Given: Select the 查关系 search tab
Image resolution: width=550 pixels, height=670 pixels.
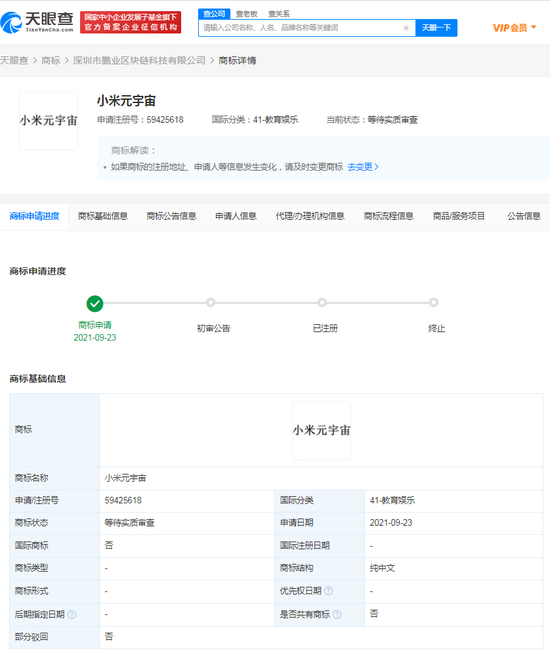Looking at the screenshot, I should click(x=279, y=14).
